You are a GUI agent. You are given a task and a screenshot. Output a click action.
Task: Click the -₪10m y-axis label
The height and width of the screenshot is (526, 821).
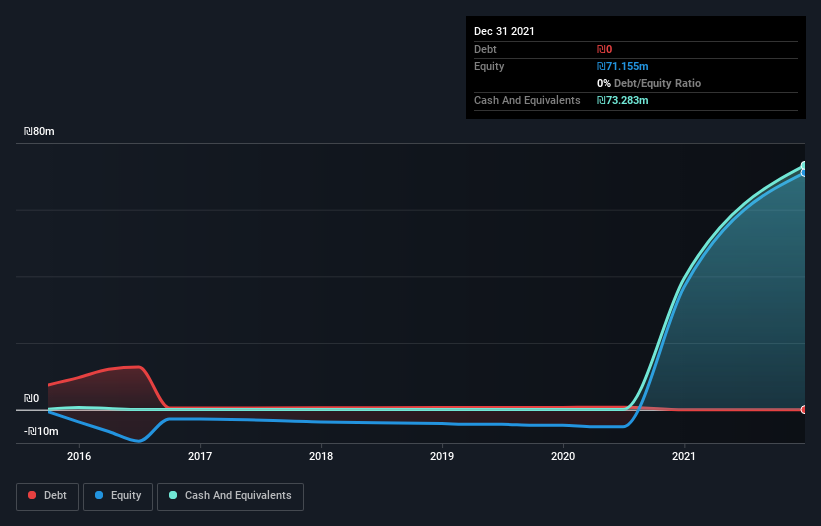click(41, 431)
